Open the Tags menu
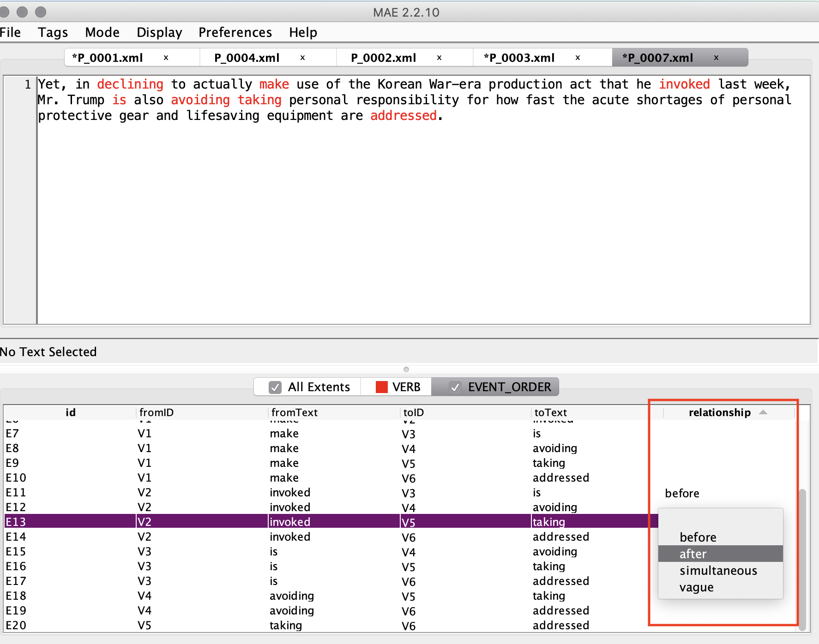Screen dimensions: 819x644 [53, 32]
